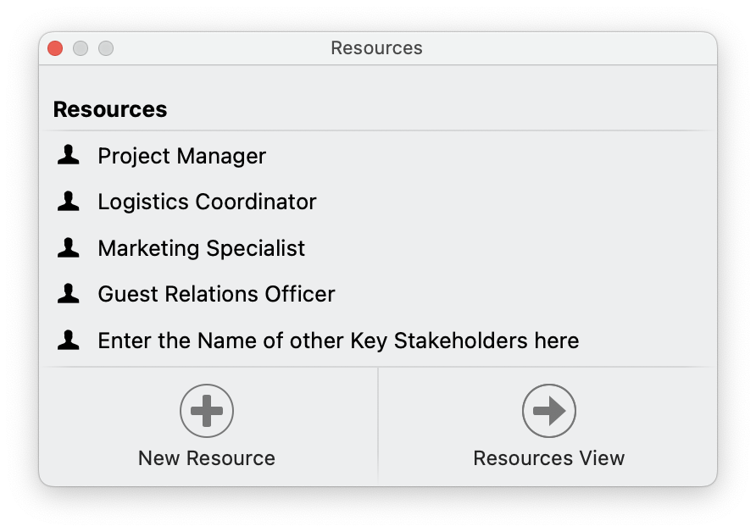The image size is (756, 532).
Task: Click the red close button in the titlebar
Action: pos(54,48)
